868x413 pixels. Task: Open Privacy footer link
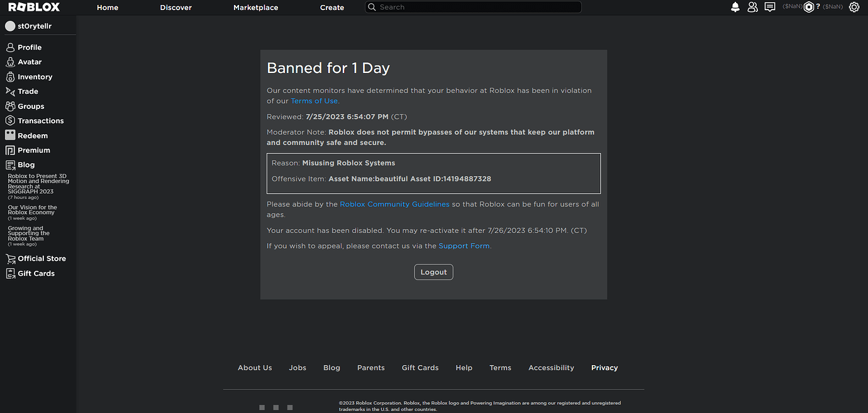tap(604, 368)
